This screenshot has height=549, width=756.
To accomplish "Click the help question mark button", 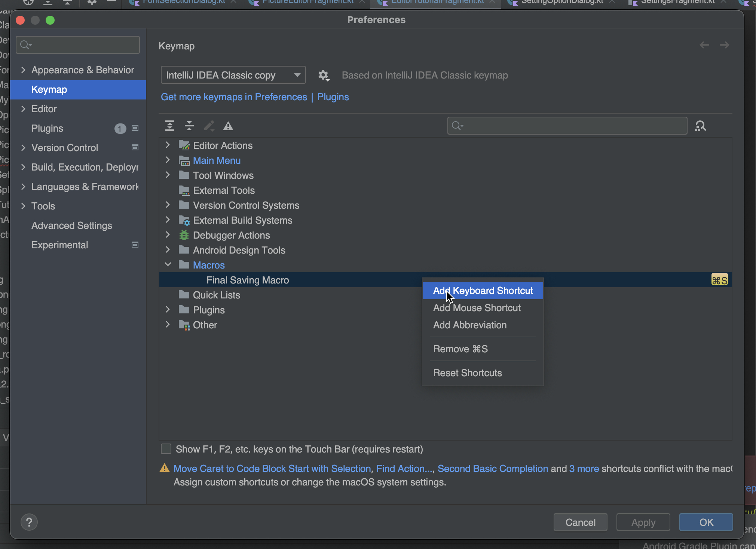I will pyautogui.click(x=29, y=522).
